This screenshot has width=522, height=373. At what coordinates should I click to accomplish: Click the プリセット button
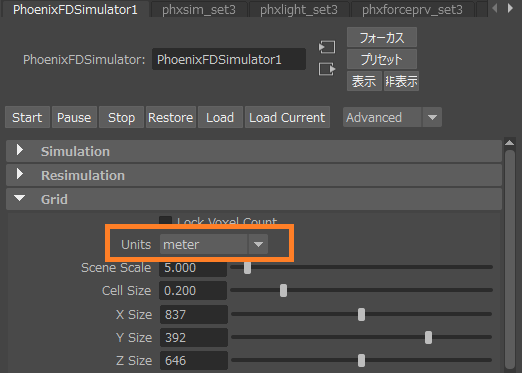(382, 59)
